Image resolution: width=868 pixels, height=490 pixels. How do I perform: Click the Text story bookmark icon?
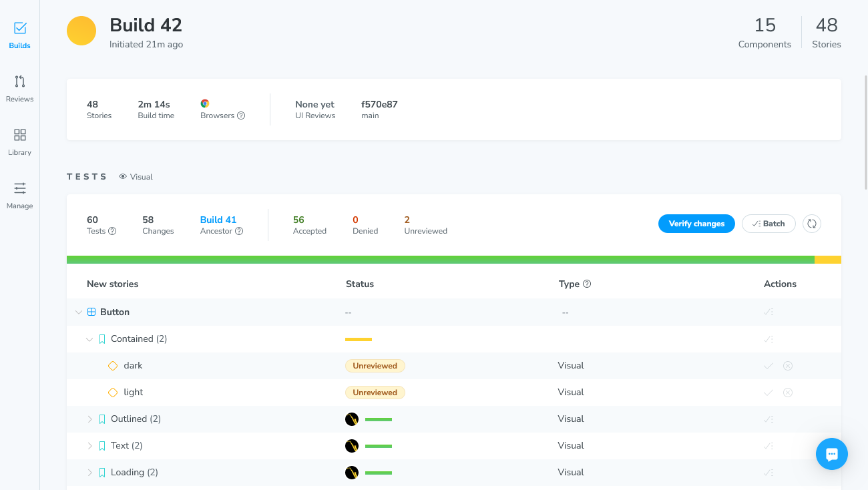pyautogui.click(x=102, y=446)
